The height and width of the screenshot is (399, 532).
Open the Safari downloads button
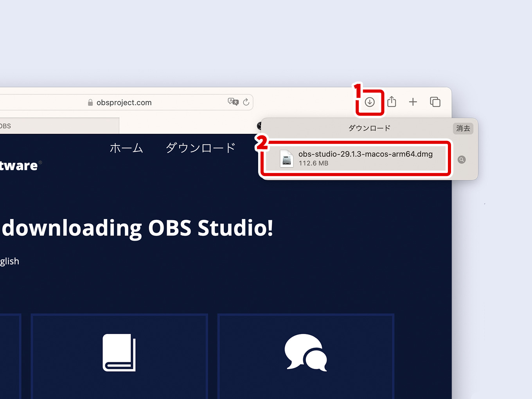tap(370, 102)
